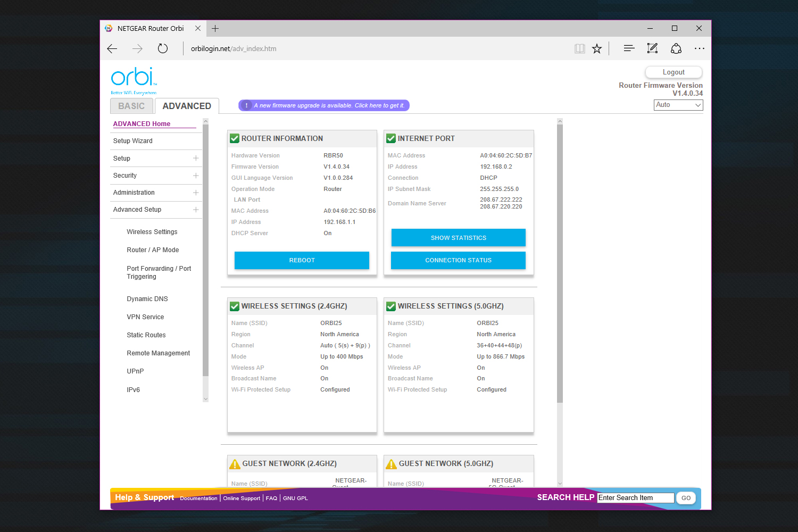The width and height of the screenshot is (798, 532).
Task: Click the Router Information green check icon
Action: [235, 138]
